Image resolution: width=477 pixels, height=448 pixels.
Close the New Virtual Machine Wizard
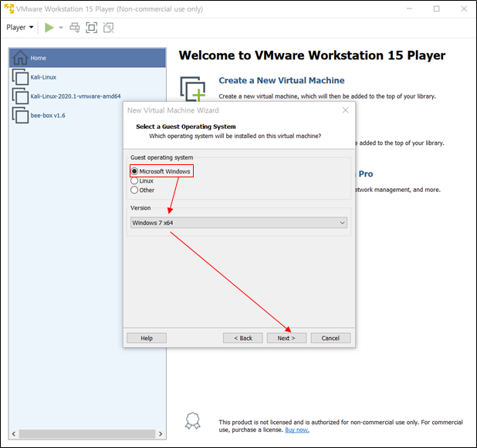click(x=345, y=110)
